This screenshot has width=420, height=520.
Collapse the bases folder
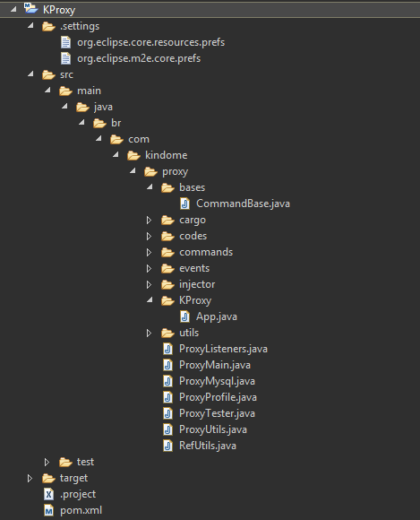coord(150,186)
